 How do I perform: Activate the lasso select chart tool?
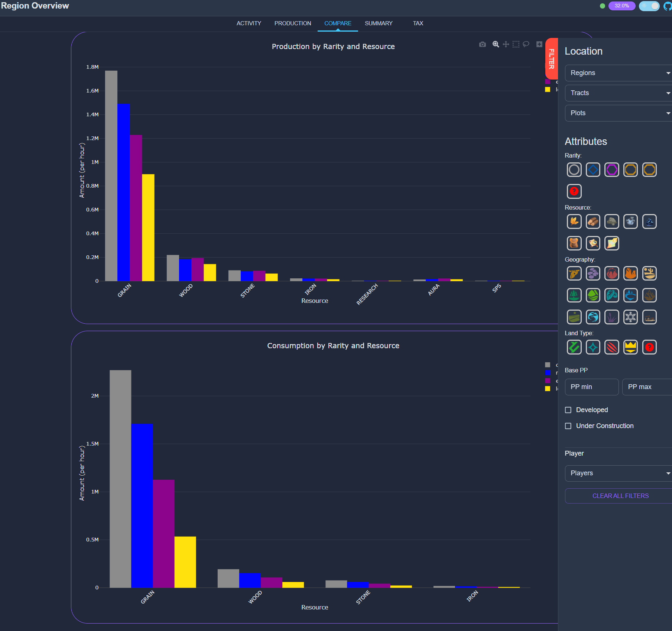point(526,44)
